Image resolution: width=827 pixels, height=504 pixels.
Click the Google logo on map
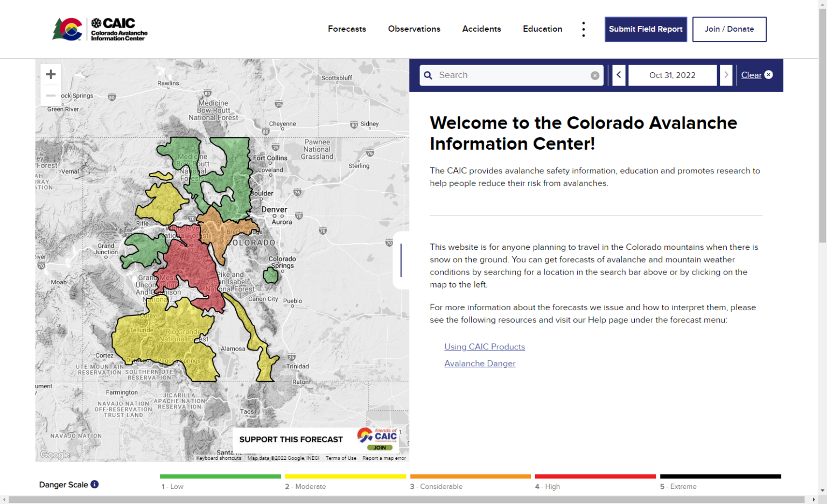[55, 454]
